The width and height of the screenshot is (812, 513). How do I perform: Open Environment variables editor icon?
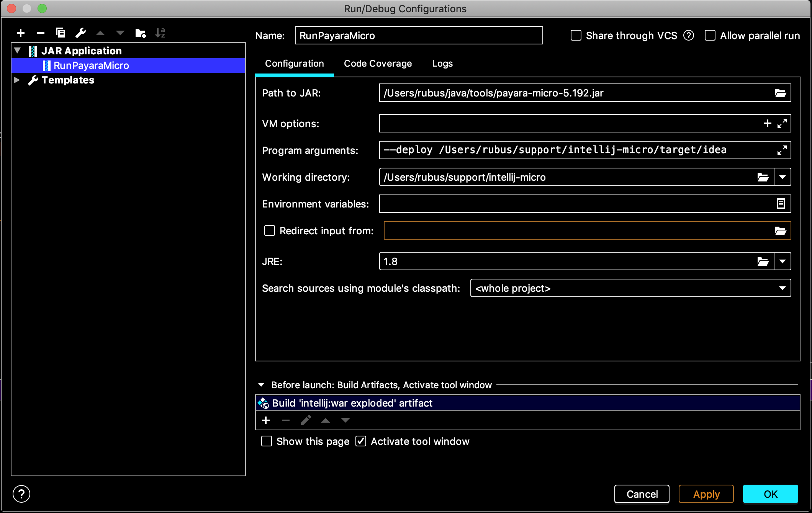[x=781, y=204]
